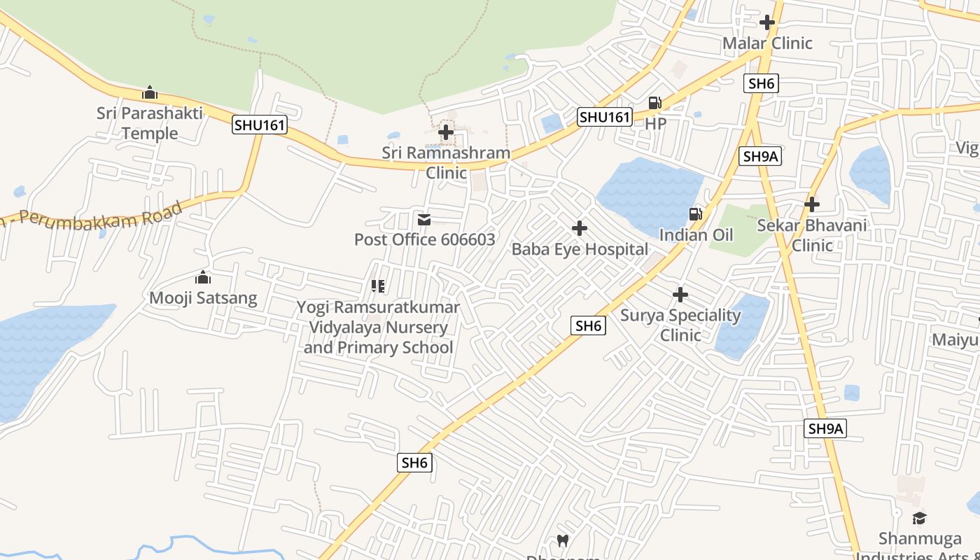Click the SHU161 road shield near temple
Screen dimensions: 980x560
[x=260, y=125]
